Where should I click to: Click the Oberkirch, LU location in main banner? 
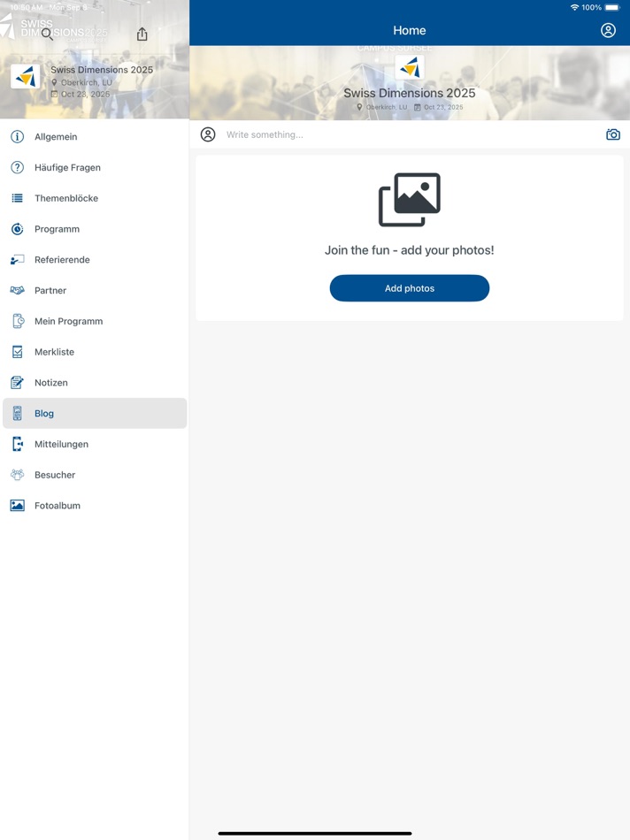click(382, 107)
